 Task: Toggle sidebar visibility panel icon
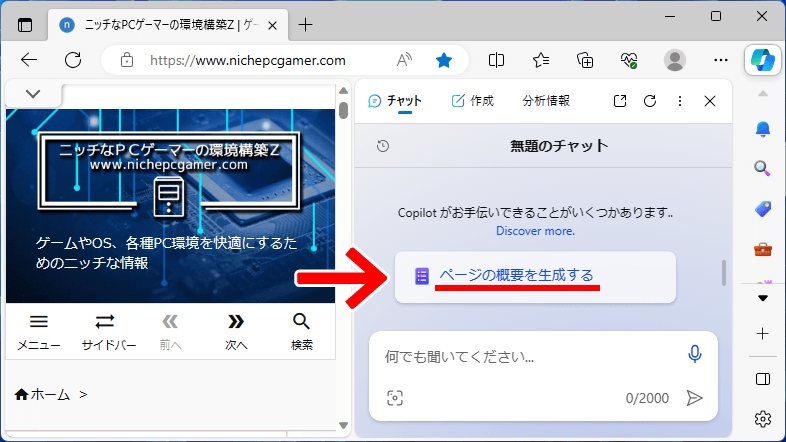pyautogui.click(x=762, y=379)
